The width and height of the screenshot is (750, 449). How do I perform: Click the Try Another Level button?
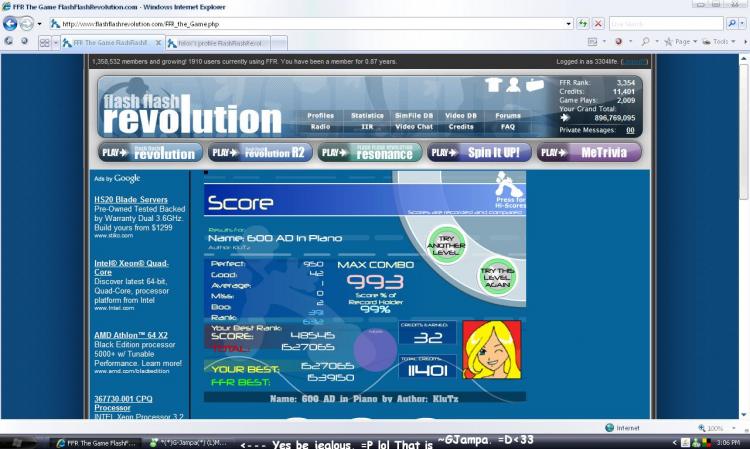coord(446,245)
